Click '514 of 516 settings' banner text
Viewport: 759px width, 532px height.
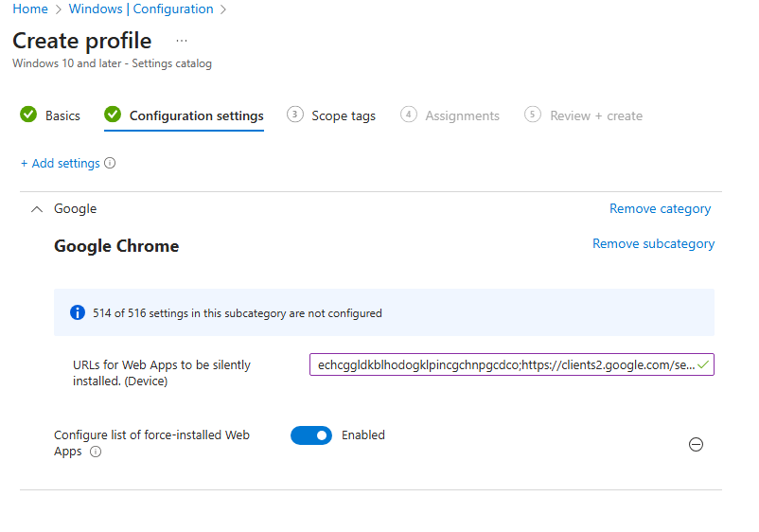click(x=238, y=313)
